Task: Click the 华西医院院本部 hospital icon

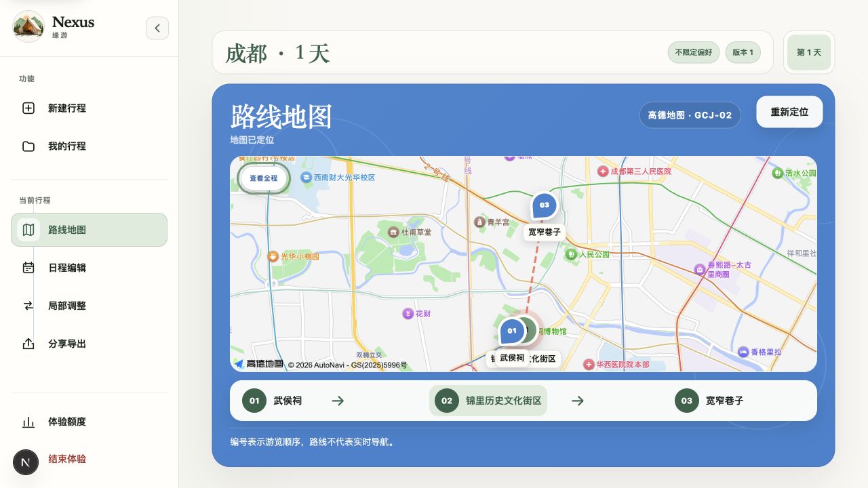Action: point(589,365)
